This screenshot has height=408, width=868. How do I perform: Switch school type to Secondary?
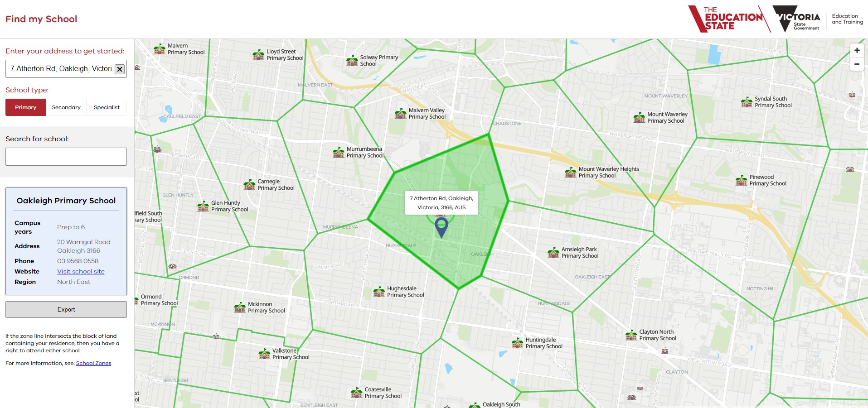(x=66, y=107)
